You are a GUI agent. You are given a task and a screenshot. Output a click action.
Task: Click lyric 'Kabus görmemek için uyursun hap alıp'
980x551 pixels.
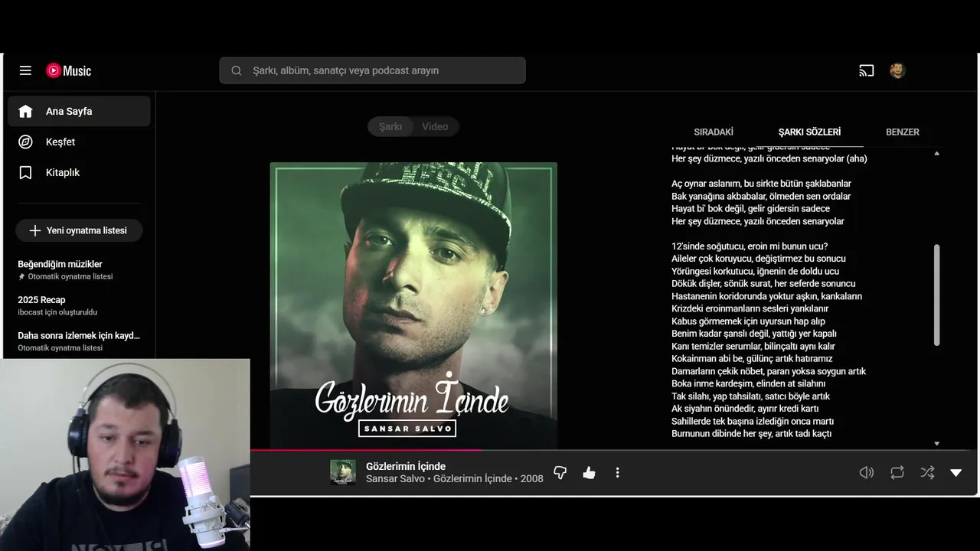click(x=748, y=321)
